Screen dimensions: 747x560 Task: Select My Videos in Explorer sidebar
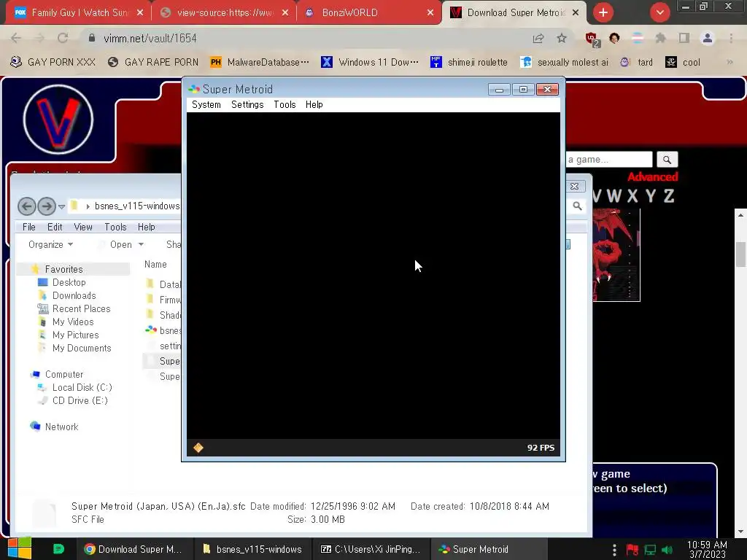tap(72, 322)
